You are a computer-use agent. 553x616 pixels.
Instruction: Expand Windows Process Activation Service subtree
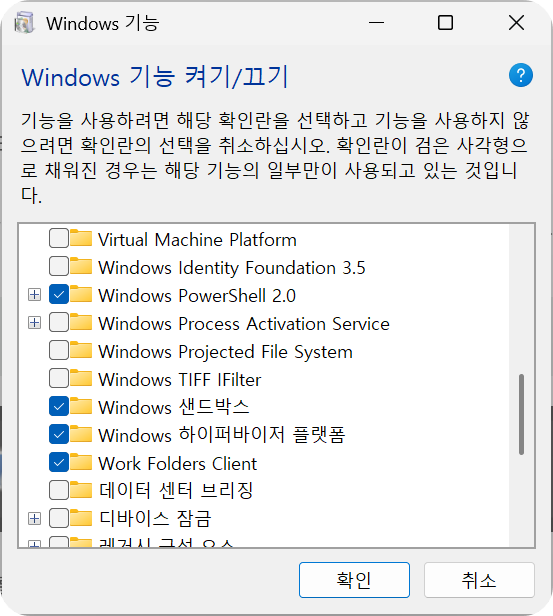(35, 323)
